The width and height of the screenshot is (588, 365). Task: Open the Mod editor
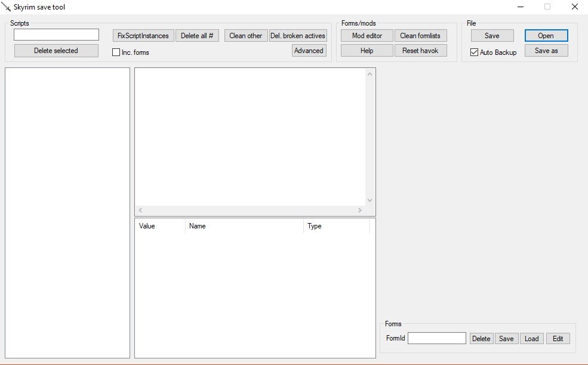click(x=367, y=36)
